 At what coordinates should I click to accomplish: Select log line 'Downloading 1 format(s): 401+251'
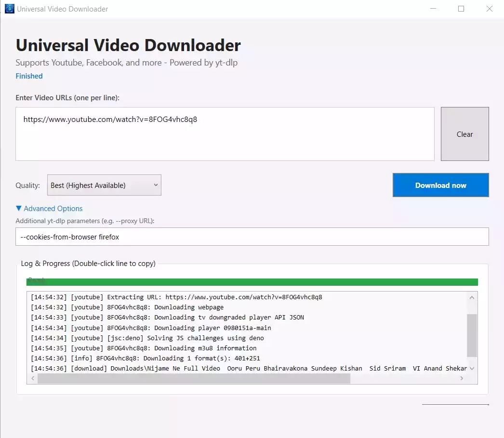[x=146, y=358]
